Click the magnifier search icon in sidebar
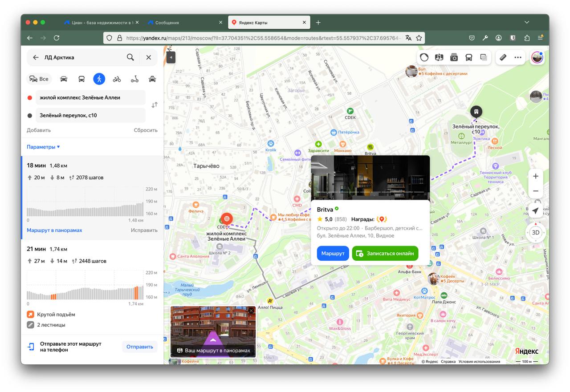570x392 pixels. click(130, 57)
